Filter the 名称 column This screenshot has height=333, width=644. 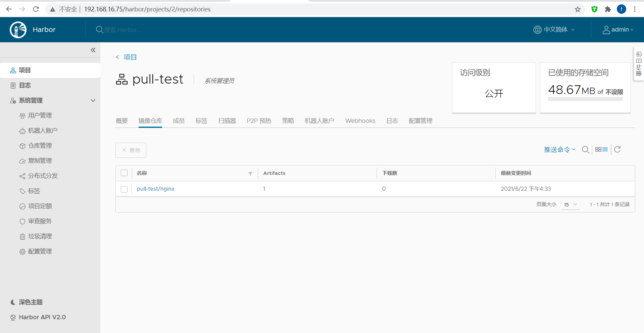250,174
